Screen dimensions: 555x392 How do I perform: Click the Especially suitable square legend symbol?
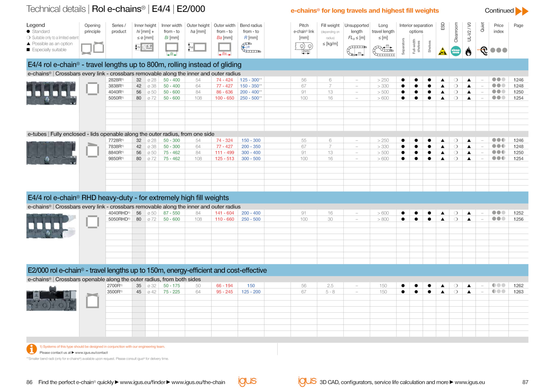[28, 50]
